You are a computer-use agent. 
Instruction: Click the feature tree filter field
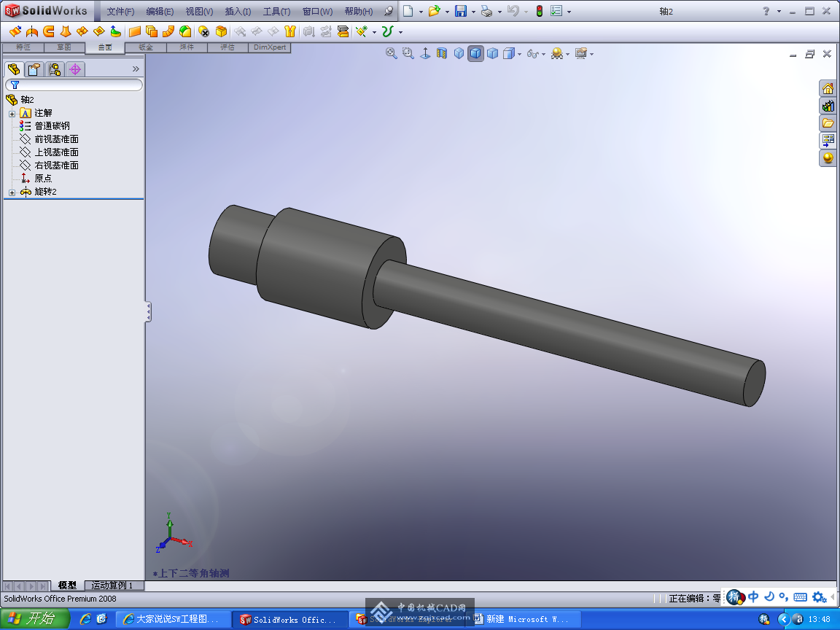tap(74, 85)
